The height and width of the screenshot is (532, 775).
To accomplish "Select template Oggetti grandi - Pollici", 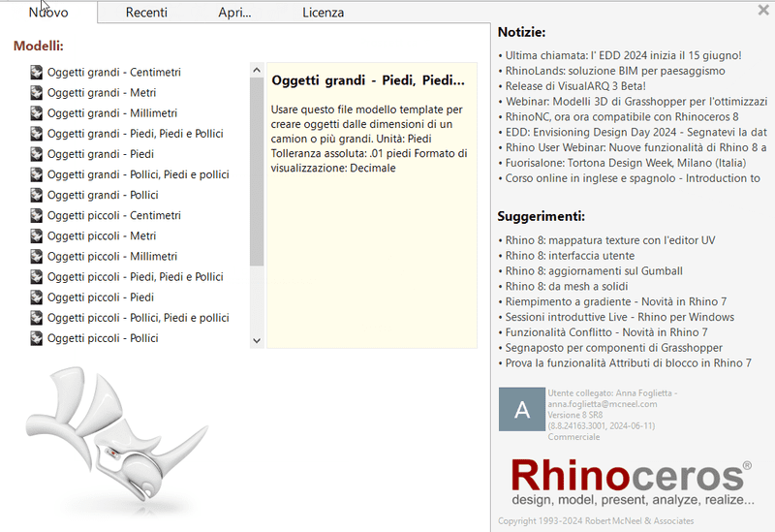I will [103, 196].
